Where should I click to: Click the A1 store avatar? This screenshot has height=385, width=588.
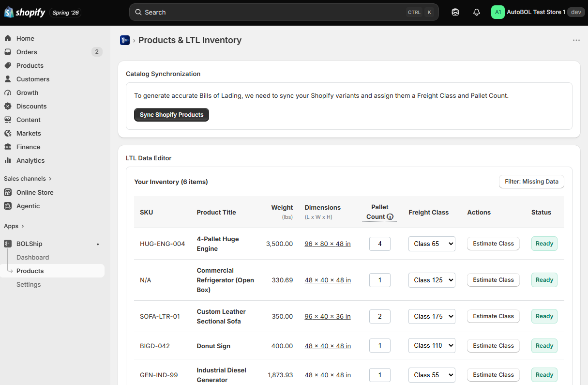(x=498, y=12)
